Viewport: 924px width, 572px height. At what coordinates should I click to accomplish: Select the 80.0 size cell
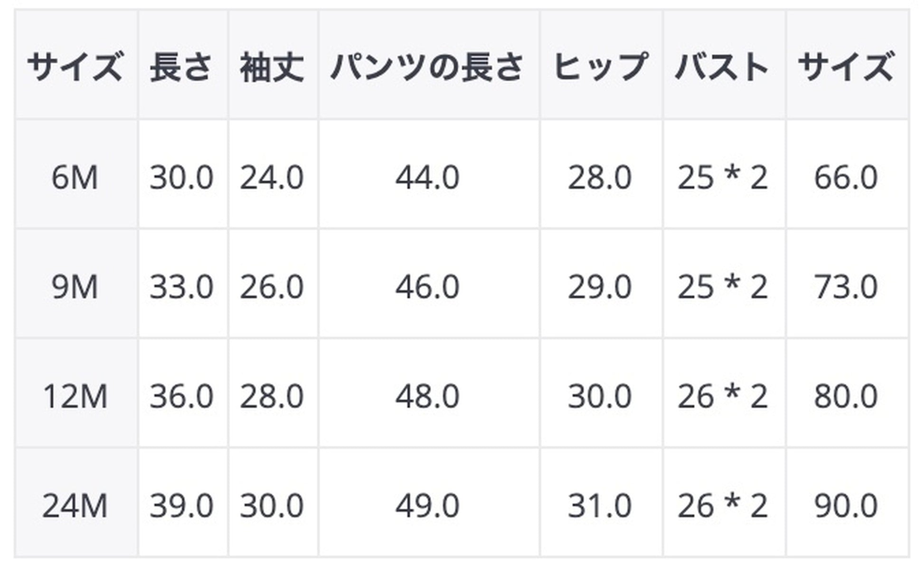846,396
